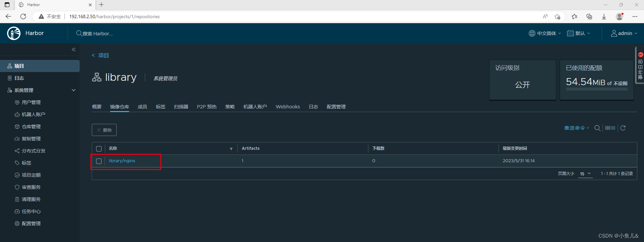Open browser settings ellipsis menu

(x=635, y=16)
